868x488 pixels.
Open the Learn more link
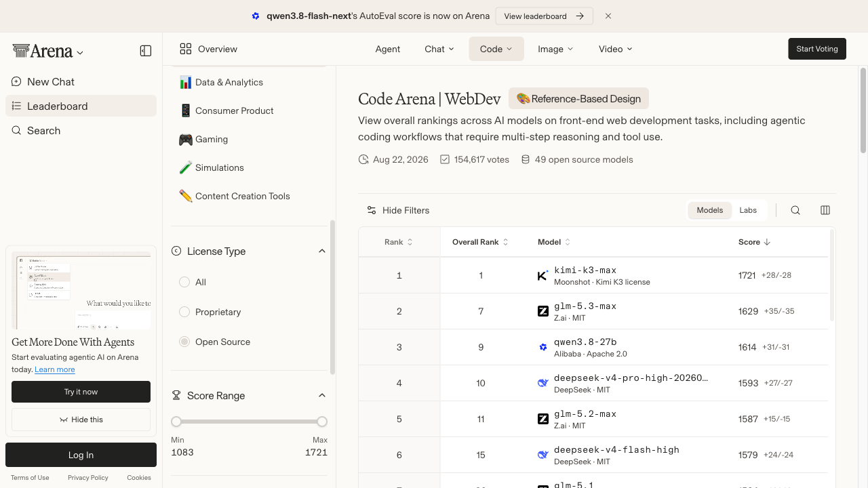point(55,369)
